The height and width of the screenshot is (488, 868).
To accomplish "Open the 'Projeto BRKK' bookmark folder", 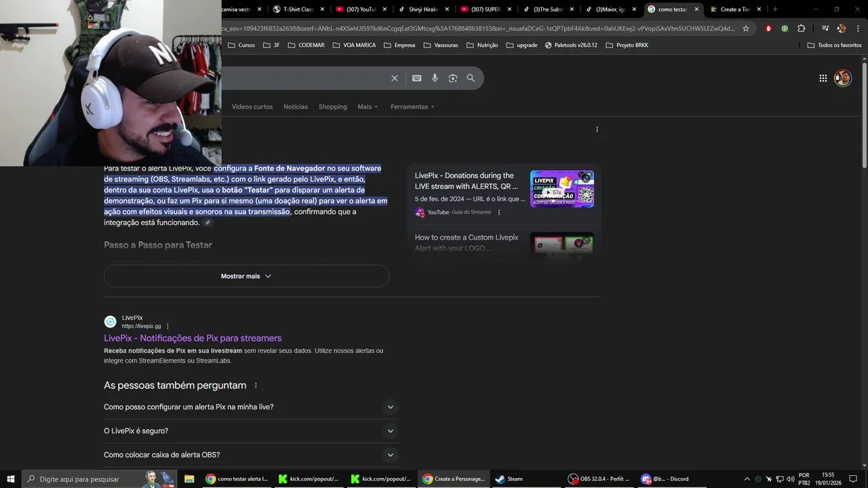I will coord(627,45).
